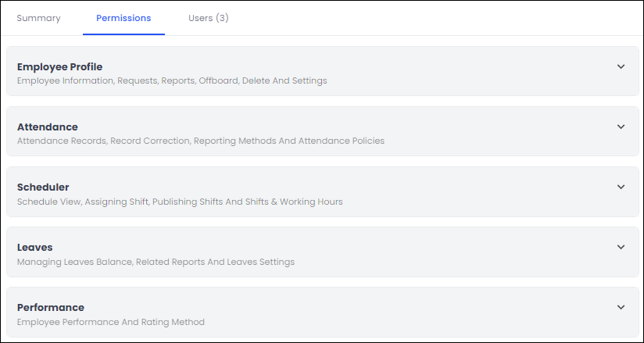Viewport: 644px width, 343px height.
Task: Expand Employee Profile using its chevron arrow
Action: 621,66
